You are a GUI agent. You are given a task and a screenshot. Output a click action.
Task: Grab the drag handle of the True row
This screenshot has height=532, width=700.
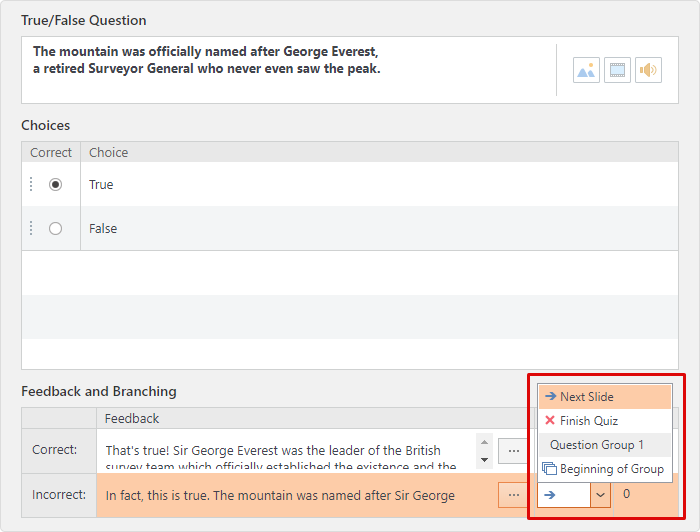(x=31, y=184)
